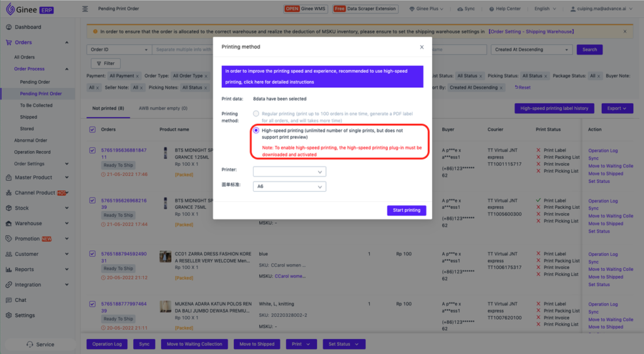Click thumbnail of MUKENA ADARA product

point(165,307)
